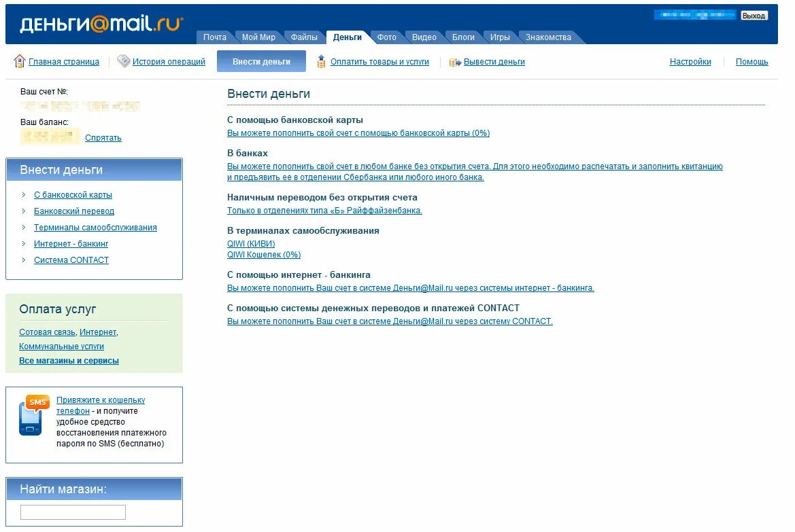Image resolution: width=795 pixels, height=532 pixels.
Task: Click the Найти магазин search field
Action: [x=73, y=512]
